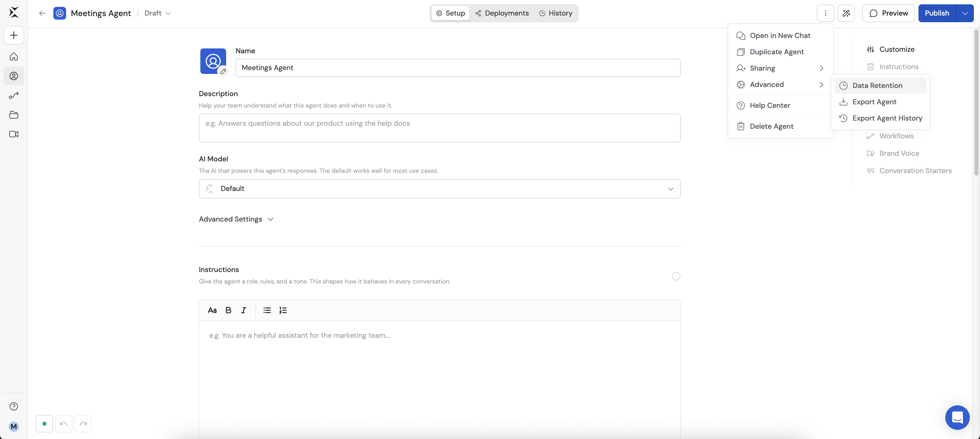Open the AI Model Default dropdown
The image size is (980, 439).
(x=439, y=188)
